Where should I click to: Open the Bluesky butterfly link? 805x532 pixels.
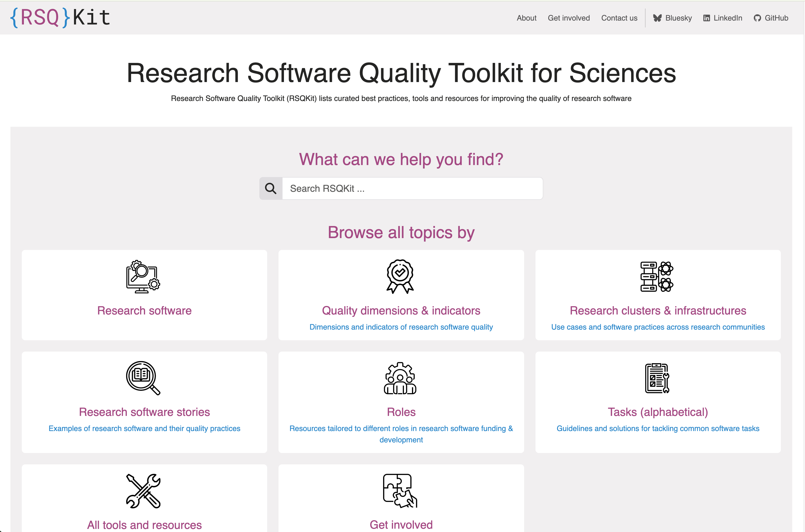672,18
